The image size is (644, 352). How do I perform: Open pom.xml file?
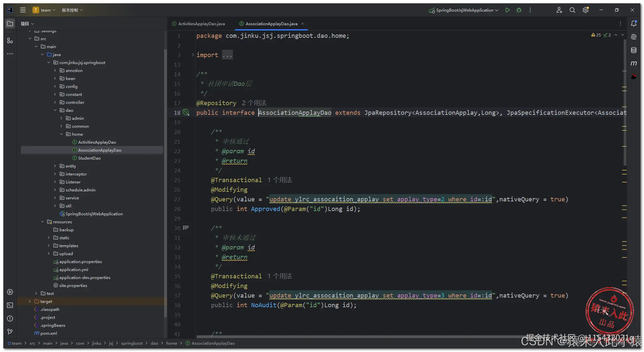pos(46,333)
